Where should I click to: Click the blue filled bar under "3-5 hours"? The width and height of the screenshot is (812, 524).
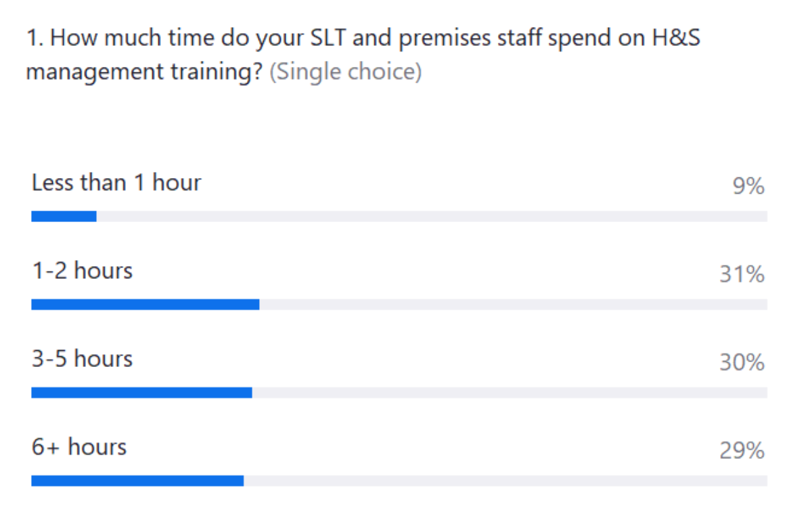point(141,393)
